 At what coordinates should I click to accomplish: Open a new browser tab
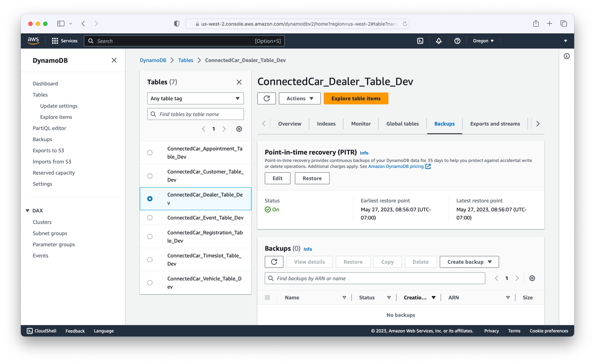point(550,23)
